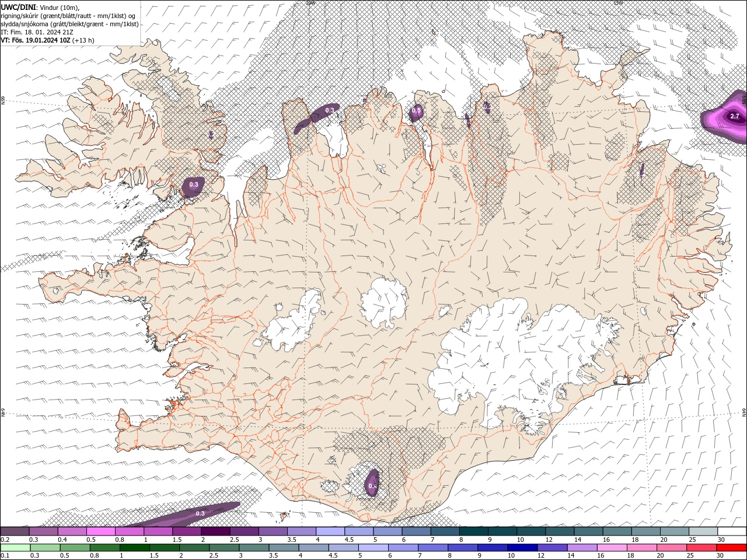
Task: Select the valid time line 'VT: Fös. 19.01.2024 10Z'
Action: 36,40
